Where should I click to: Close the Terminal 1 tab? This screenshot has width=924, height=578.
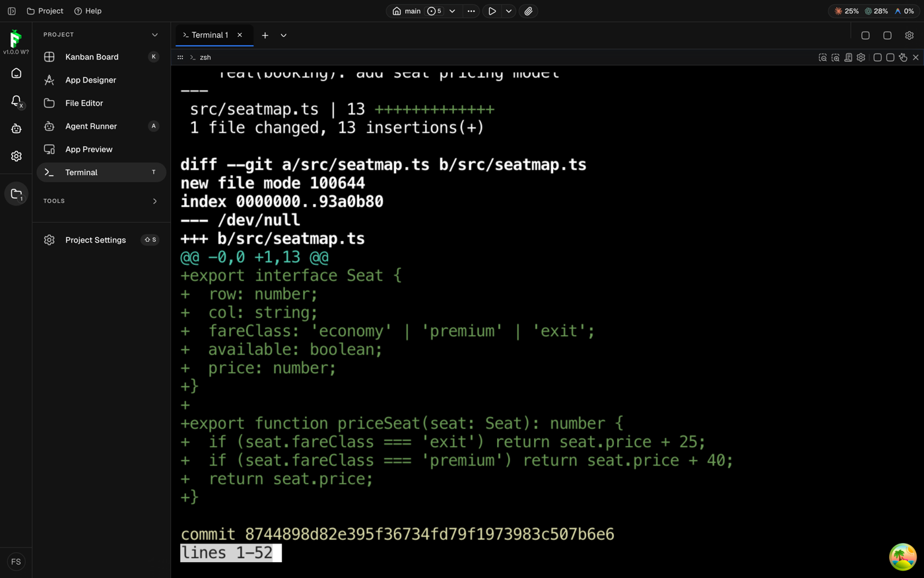pos(240,35)
